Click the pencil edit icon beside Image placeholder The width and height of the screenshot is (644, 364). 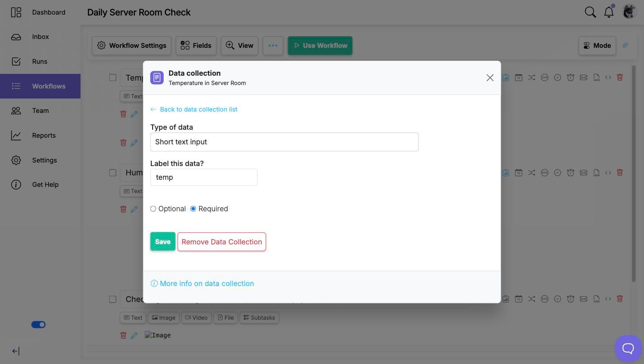coord(134,336)
